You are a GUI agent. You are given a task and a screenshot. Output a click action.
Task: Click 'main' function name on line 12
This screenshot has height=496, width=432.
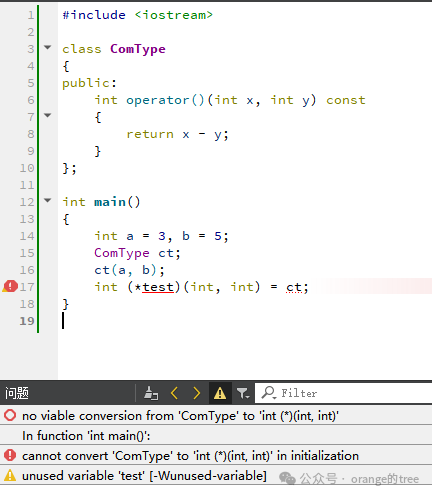pyautogui.click(x=110, y=202)
